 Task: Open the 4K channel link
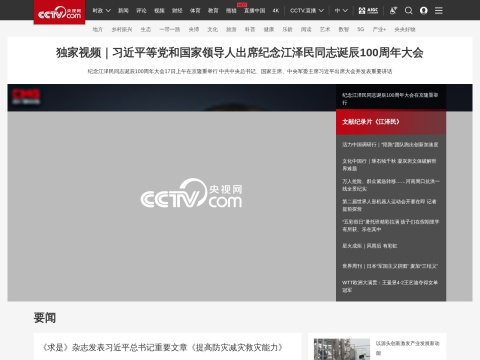[276, 11]
